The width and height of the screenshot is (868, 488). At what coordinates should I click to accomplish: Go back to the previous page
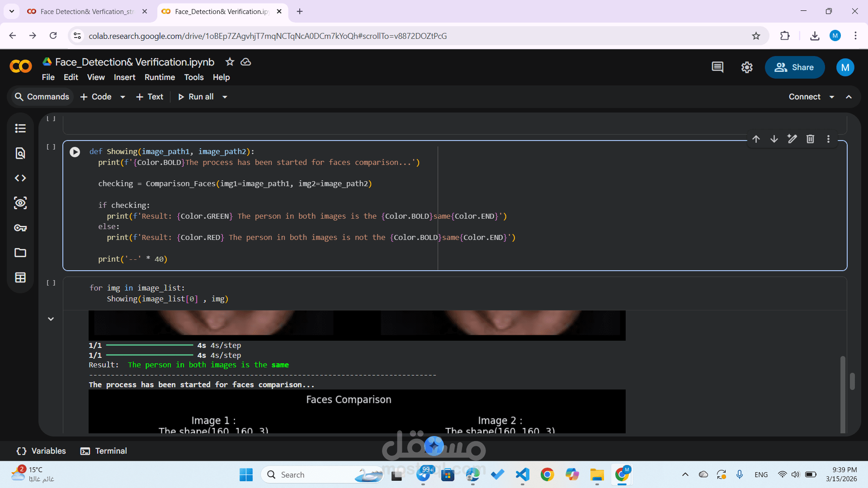(12, 36)
